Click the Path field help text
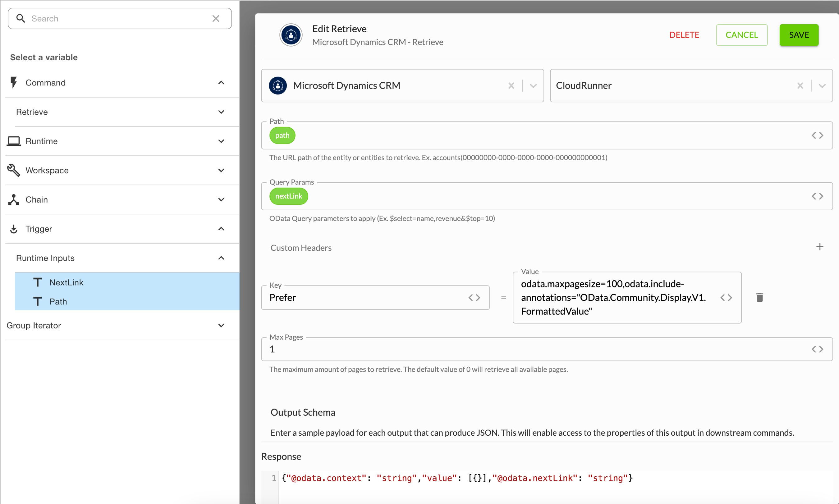The height and width of the screenshot is (504, 839). point(438,158)
